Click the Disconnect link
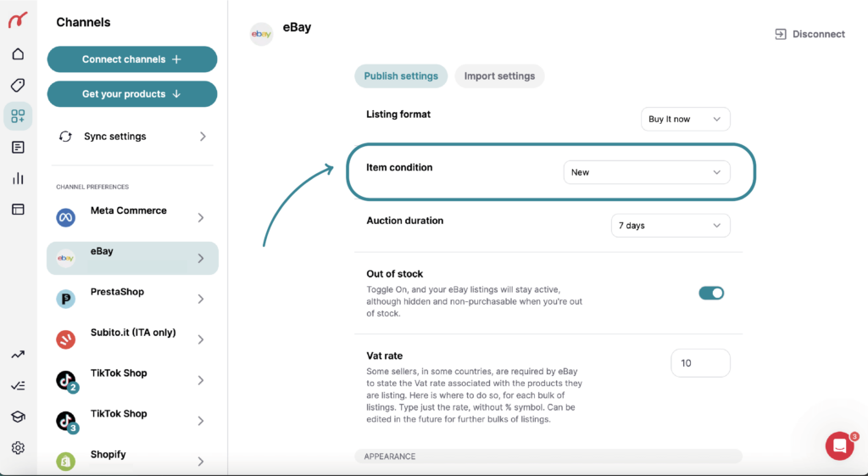Screen dimensions: 868x476 click(x=810, y=35)
